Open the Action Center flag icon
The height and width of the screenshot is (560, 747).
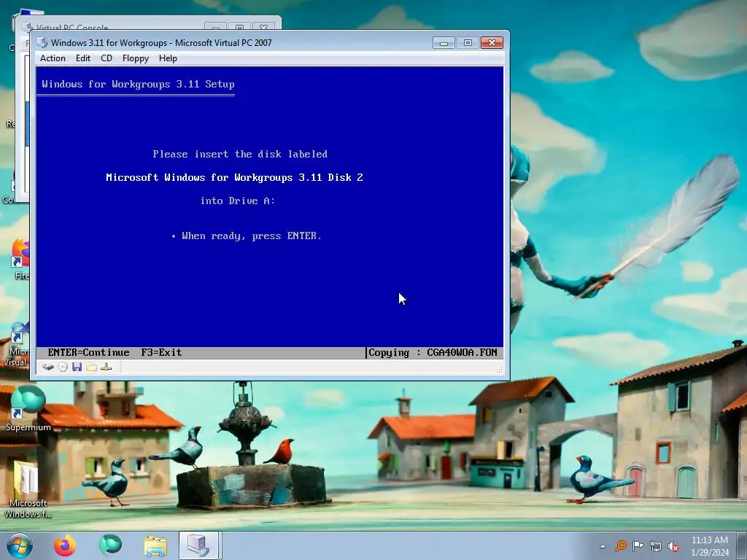pos(638,545)
